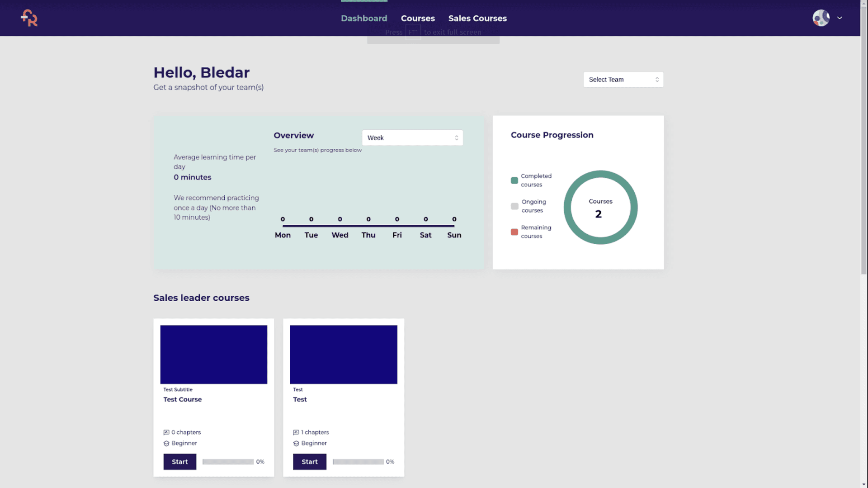Click Beginner level icon on the Test card
The width and height of the screenshot is (868, 488).
click(296, 444)
